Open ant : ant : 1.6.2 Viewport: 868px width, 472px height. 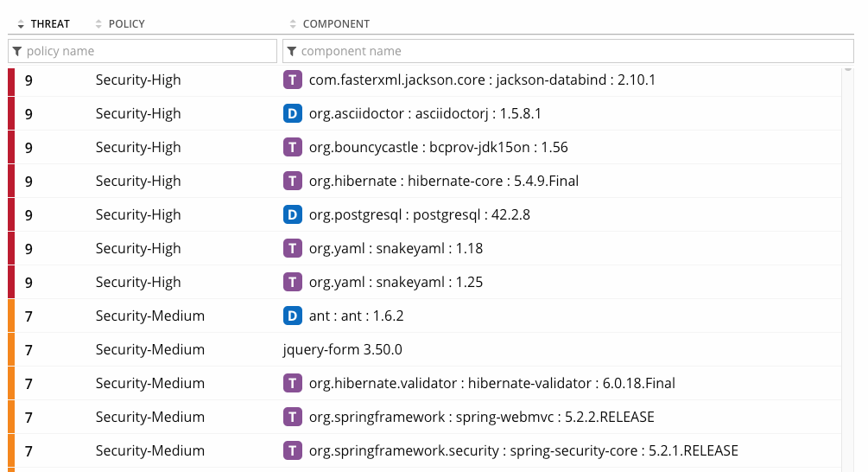click(356, 316)
